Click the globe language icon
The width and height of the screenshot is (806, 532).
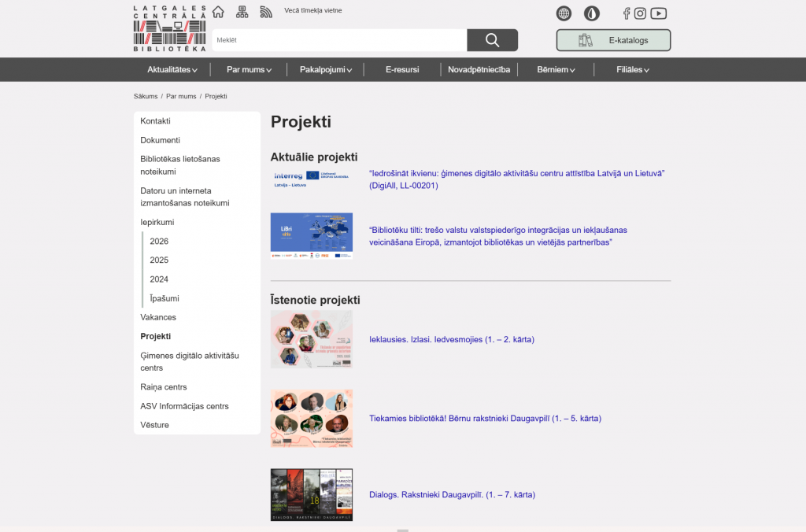pos(564,13)
